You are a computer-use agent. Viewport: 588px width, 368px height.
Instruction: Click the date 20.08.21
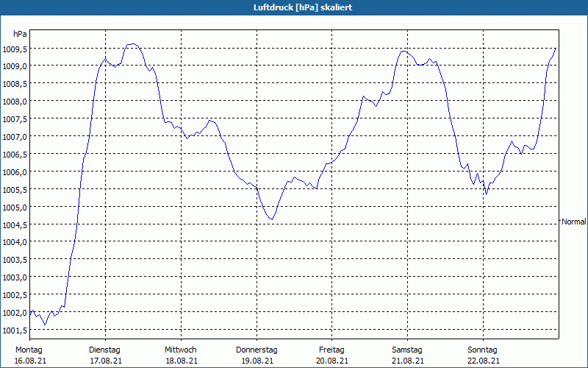332,361
